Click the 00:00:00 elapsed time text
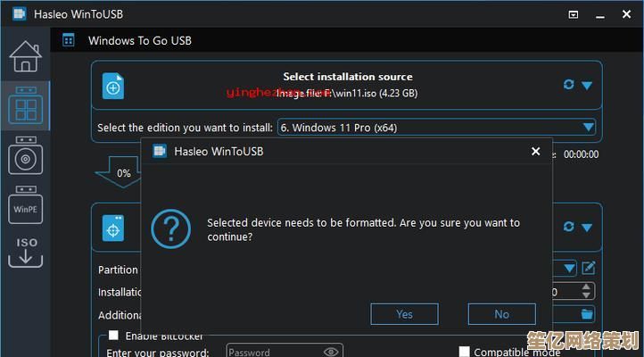This screenshot has height=357, width=644. [x=581, y=154]
